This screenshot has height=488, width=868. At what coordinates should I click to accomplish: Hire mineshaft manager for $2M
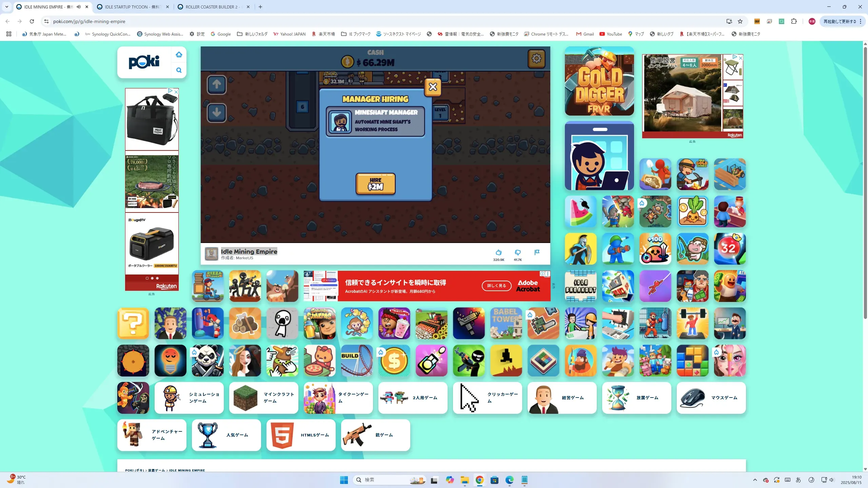[x=375, y=184]
